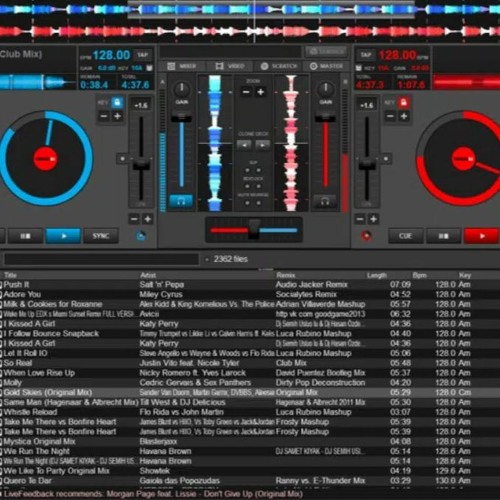Enable right channel headphone cue button
500x500 pixels.
(325, 201)
